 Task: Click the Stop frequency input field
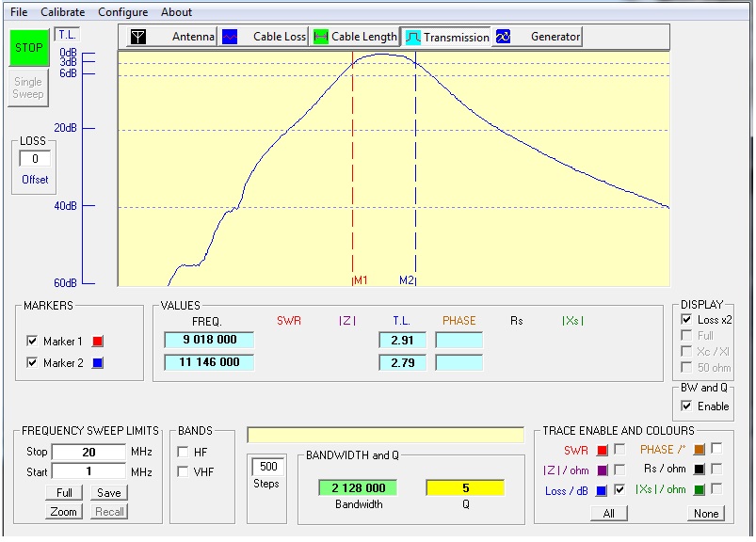[x=88, y=452]
